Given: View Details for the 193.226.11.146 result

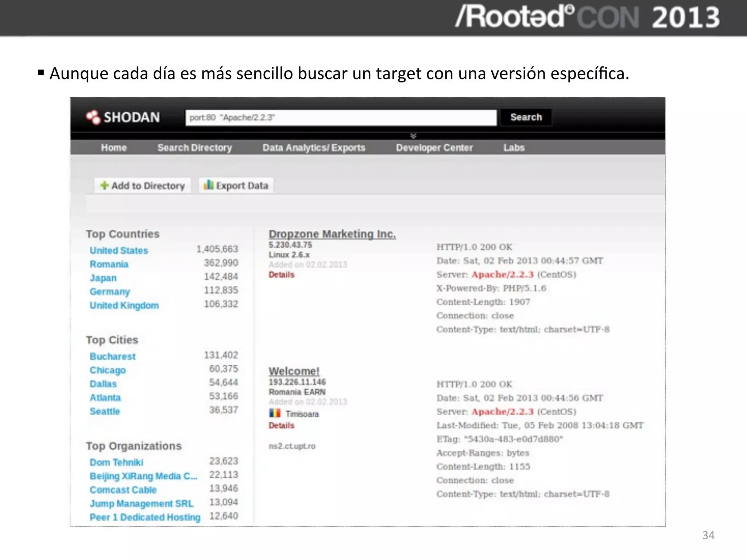Looking at the screenshot, I should point(281,425).
